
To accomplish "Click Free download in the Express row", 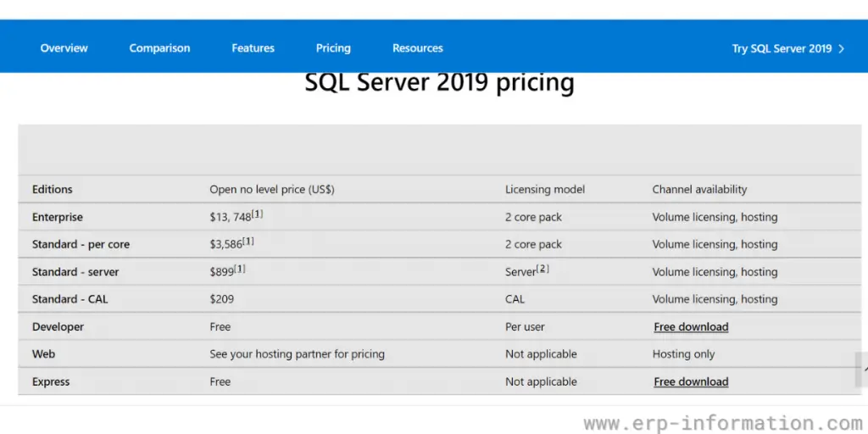I will [691, 382].
